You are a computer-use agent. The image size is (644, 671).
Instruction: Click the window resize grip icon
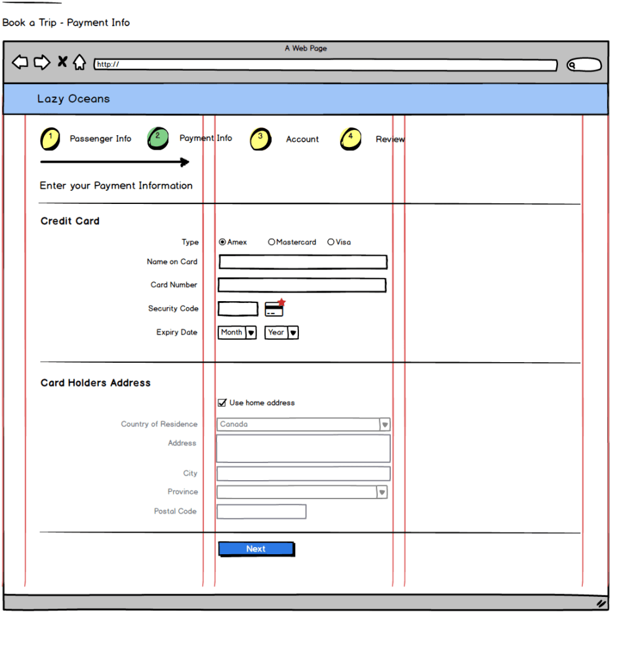click(x=600, y=603)
